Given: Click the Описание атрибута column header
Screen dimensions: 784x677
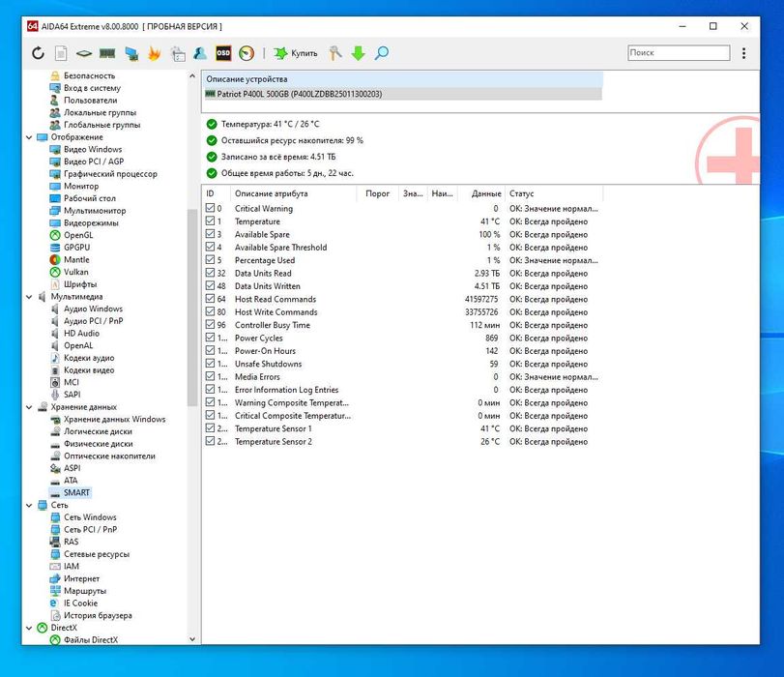Looking at the screenshot, I should (294, 193).
